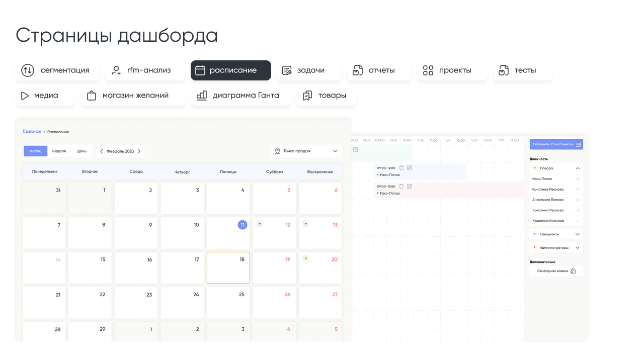Click the location pin icon near Точка продаж

click(277, 151)
